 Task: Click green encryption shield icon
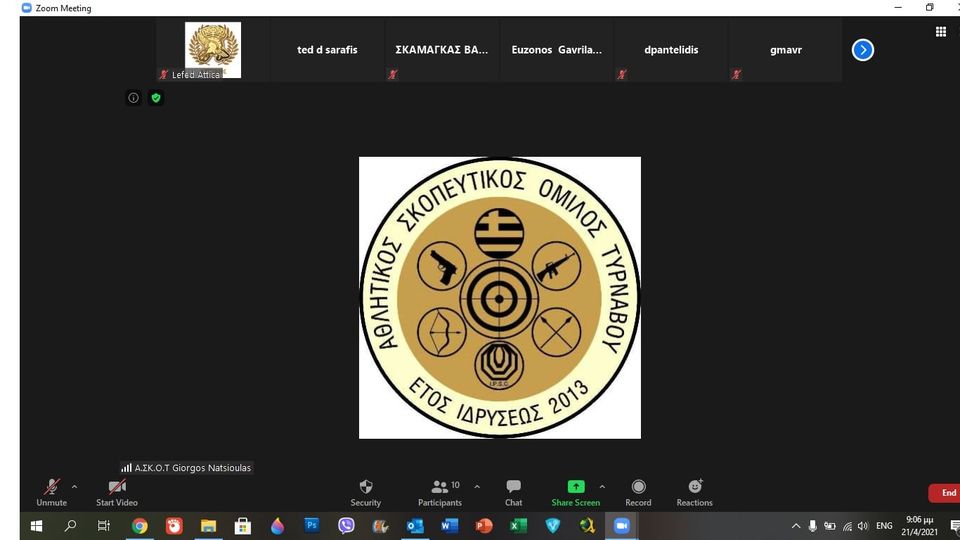tap(156, 98)
